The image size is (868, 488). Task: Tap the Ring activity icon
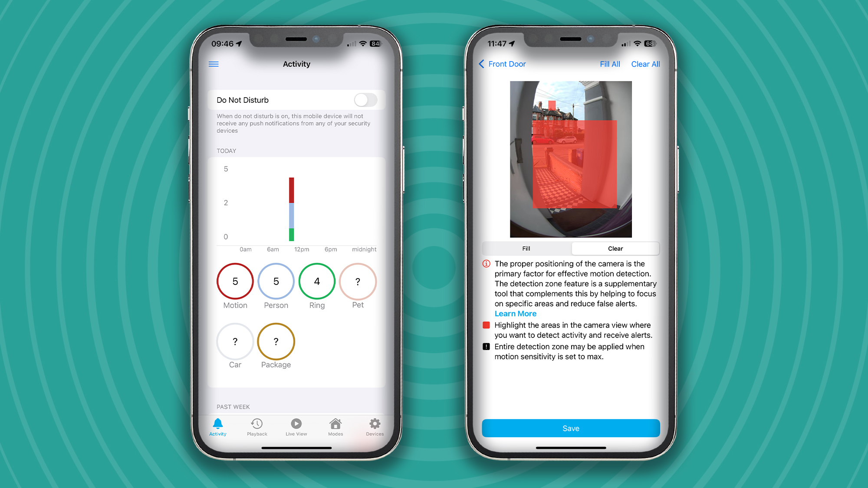tap(316, 281)
